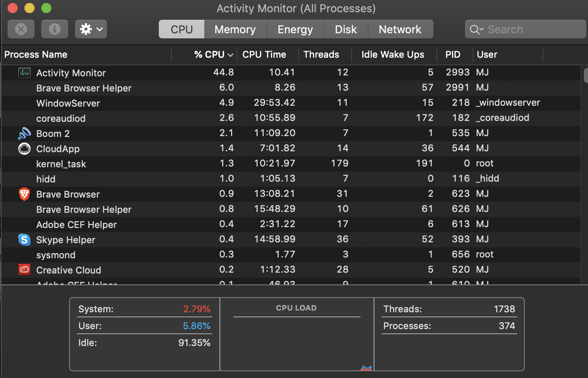Select Brave Browser Helper with PID 626
The height and width of the screenshot is (378, 588).
[291, 209]
